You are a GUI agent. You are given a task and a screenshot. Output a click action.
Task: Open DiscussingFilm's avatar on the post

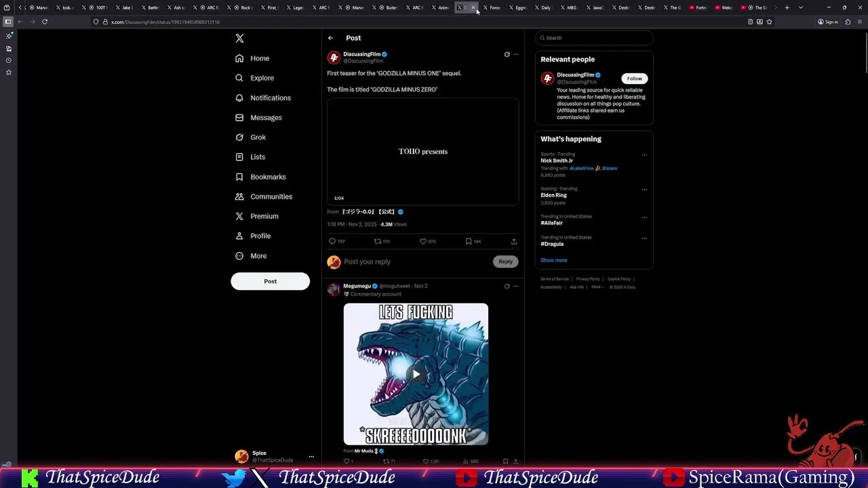334,58
